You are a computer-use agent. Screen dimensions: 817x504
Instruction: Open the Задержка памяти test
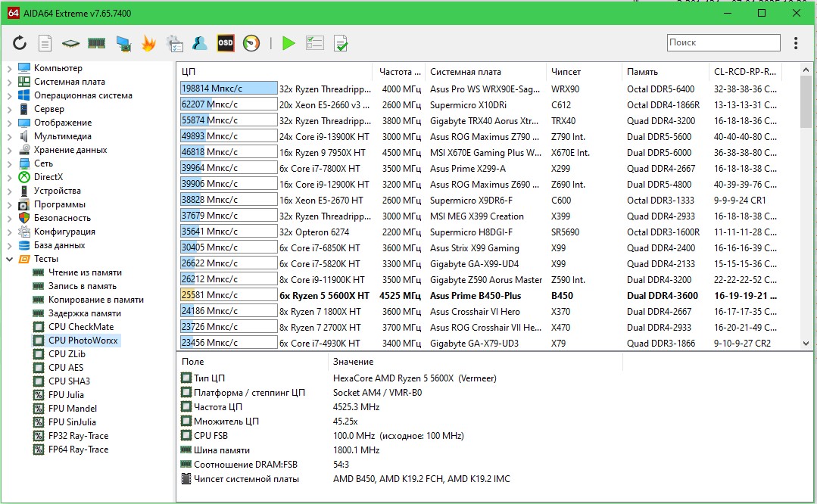pyautogui.click(x=84, y=313)
